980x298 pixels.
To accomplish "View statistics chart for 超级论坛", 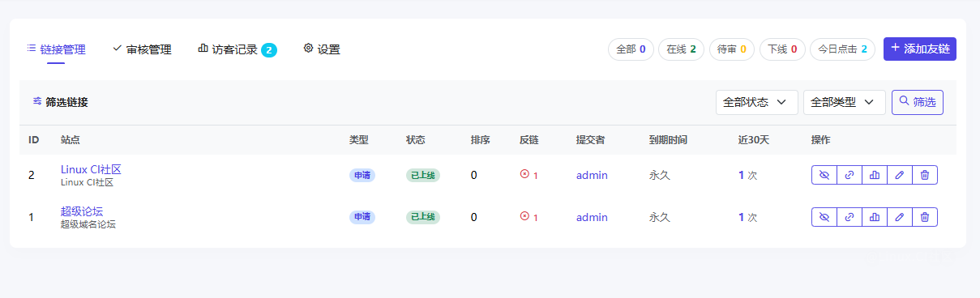I will tap(875, 217).
